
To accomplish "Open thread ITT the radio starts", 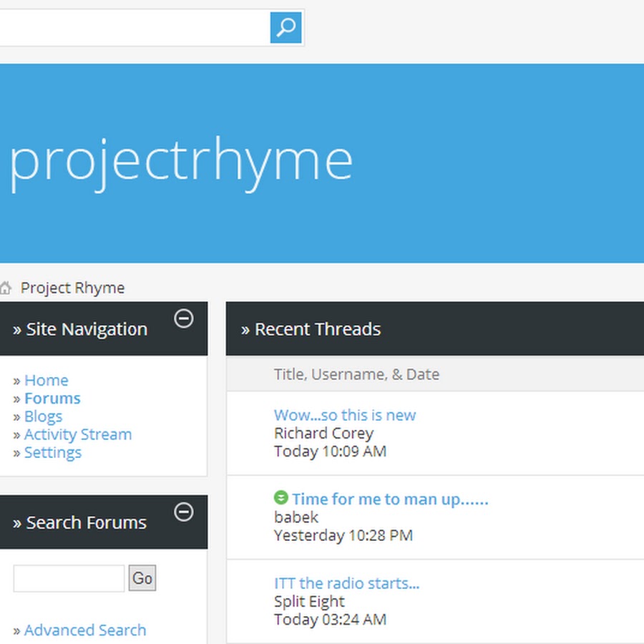I will tap(346, 583).
